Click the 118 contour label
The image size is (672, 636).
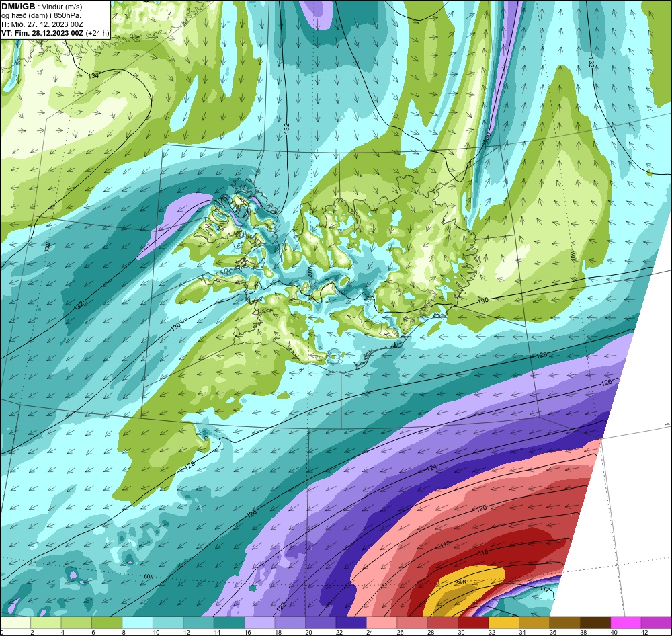pyautogui.click(x=446, y=544)
